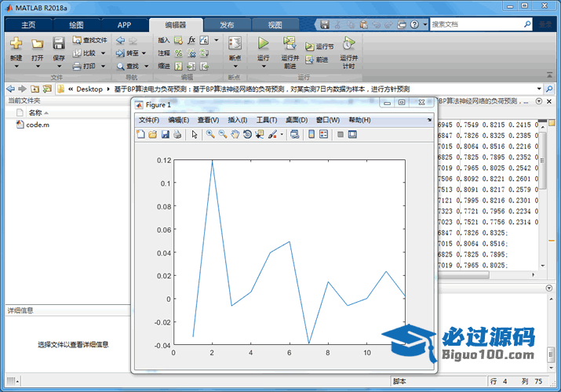Click the search documentation input field
The height and width of the screenshot is (392, 561).
pyautogui.click(x=476, y=24)
